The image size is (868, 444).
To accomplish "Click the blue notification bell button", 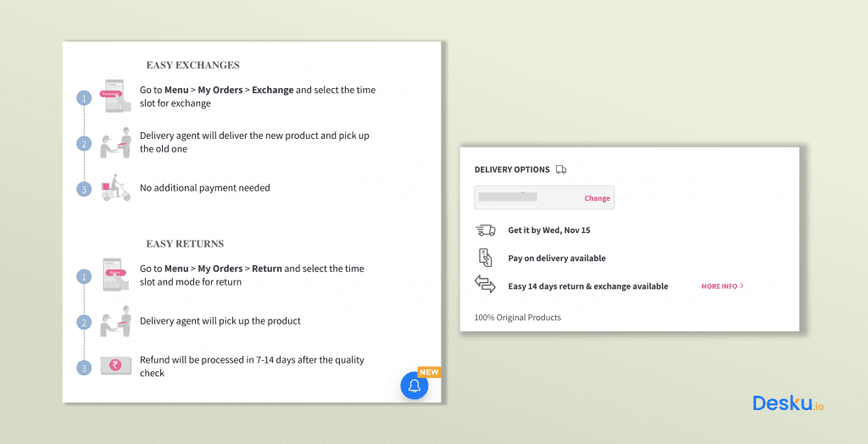I will coord(415,386).
